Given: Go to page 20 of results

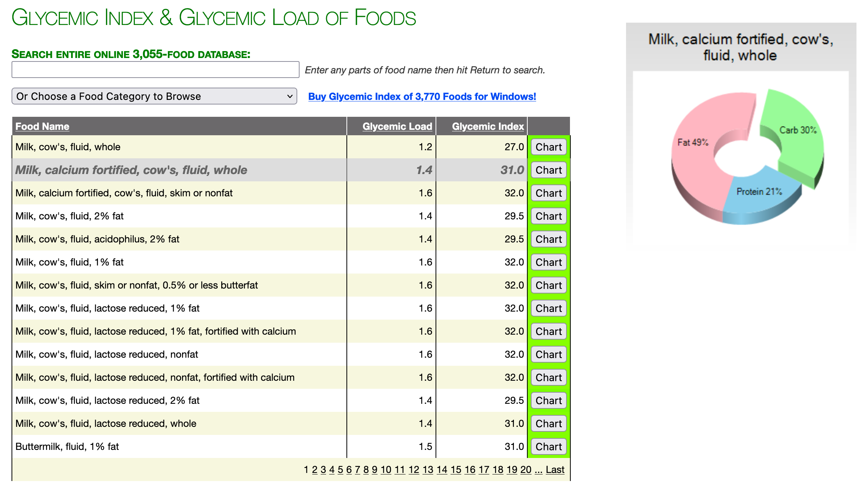Looking at the screenshot, I should pos(526,469).
